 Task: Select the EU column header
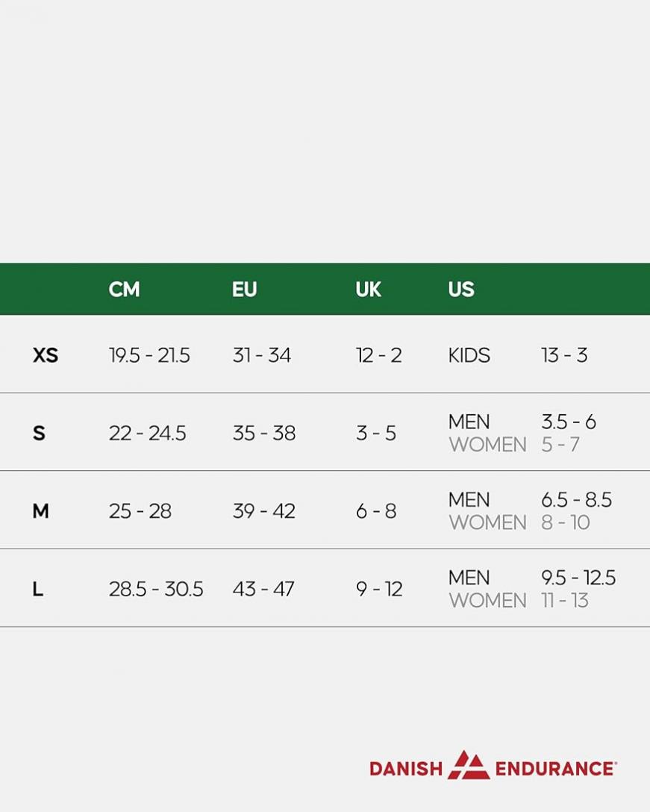(x=245, y=289)
